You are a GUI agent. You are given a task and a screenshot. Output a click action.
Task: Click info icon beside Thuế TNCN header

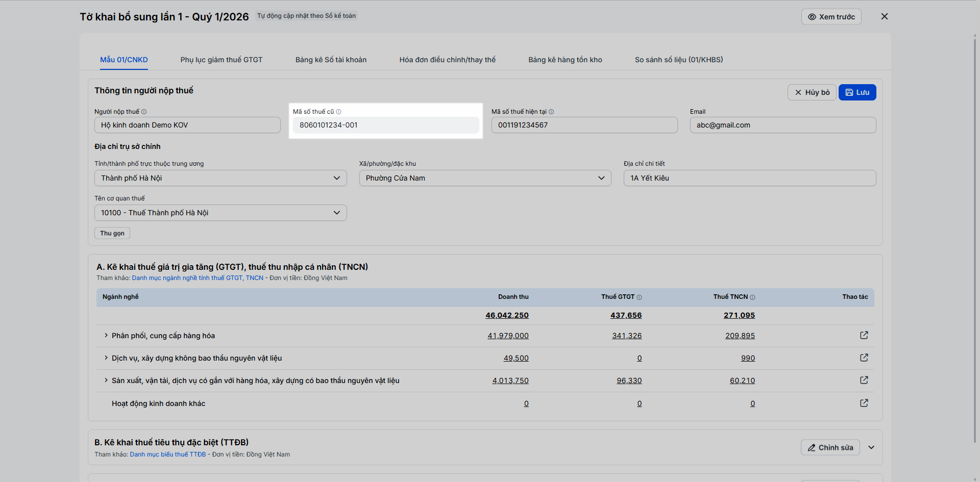pyautogui.click(x=752, y=297)
